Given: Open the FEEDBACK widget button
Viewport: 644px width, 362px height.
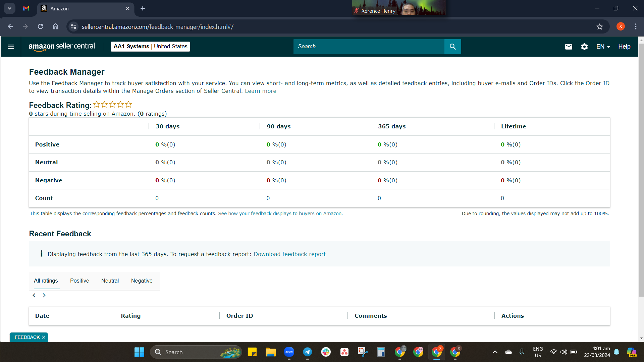Looking at the screenshot, I should [27, 337].
